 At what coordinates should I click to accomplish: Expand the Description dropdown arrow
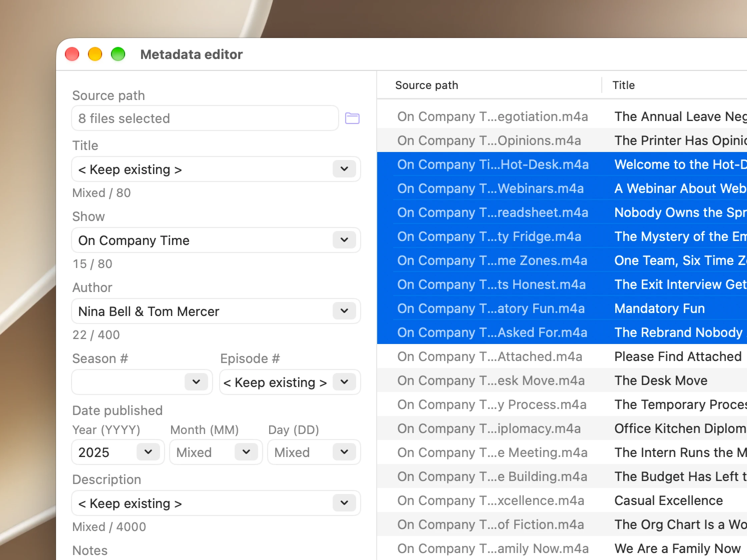pos(344,503)
